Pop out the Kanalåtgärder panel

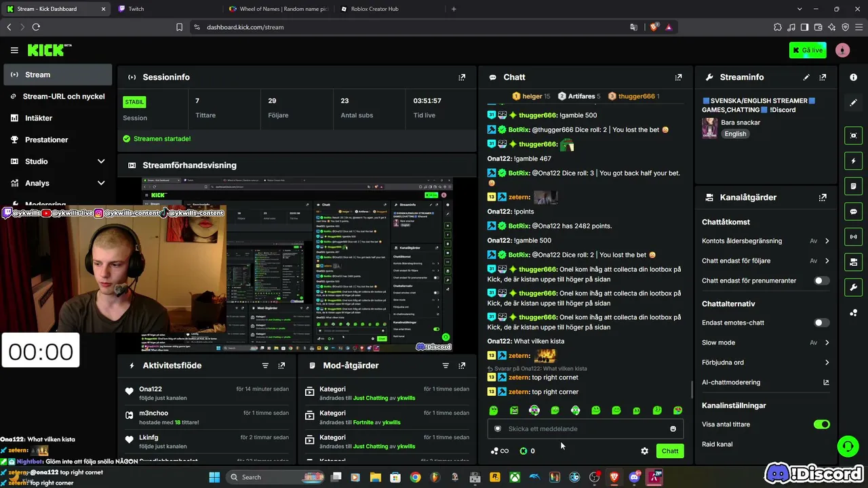click(x=823, y=197)
